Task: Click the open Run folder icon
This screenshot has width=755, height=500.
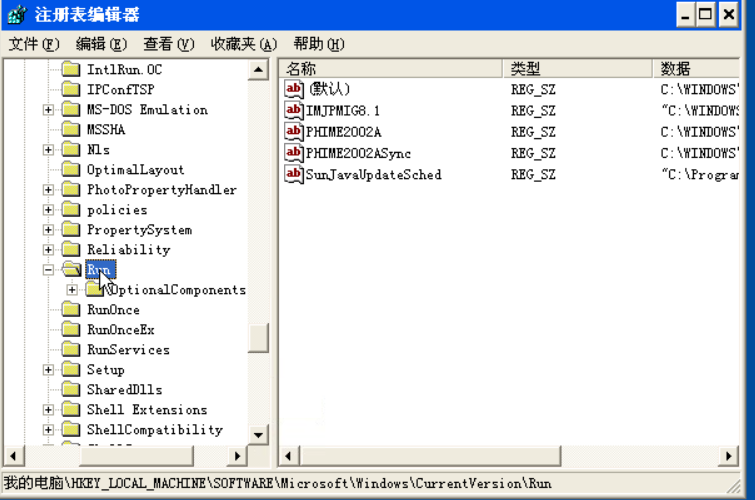Action: (72, 269)
